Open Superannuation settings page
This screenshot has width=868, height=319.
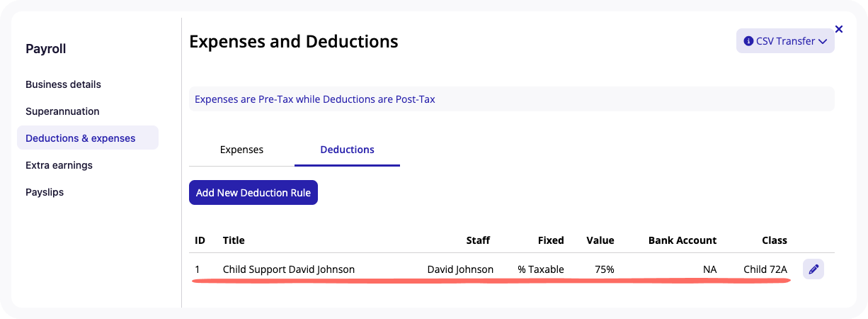[62, 111]
